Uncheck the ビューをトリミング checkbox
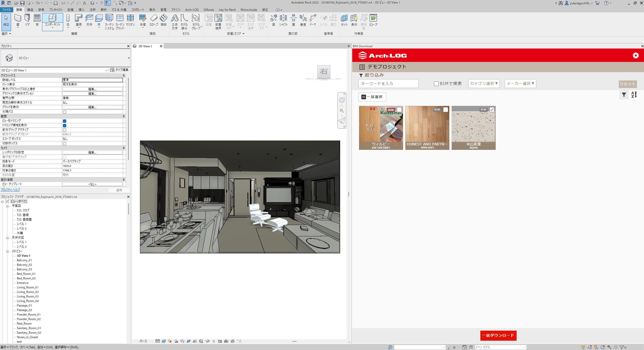 (x=65, y=121)
